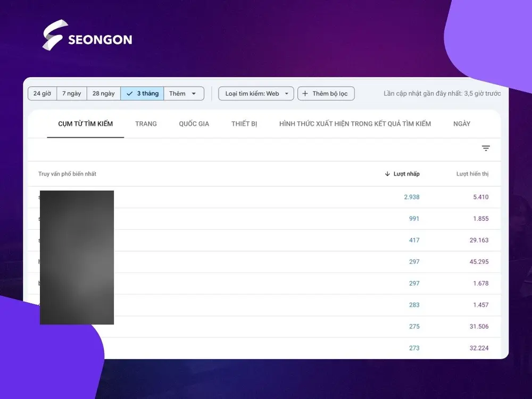Image resolution: width=532 pixels, height=399 pixels.
Task: Sort by the Lượt hiển thị column header
Action: (472, 174)
